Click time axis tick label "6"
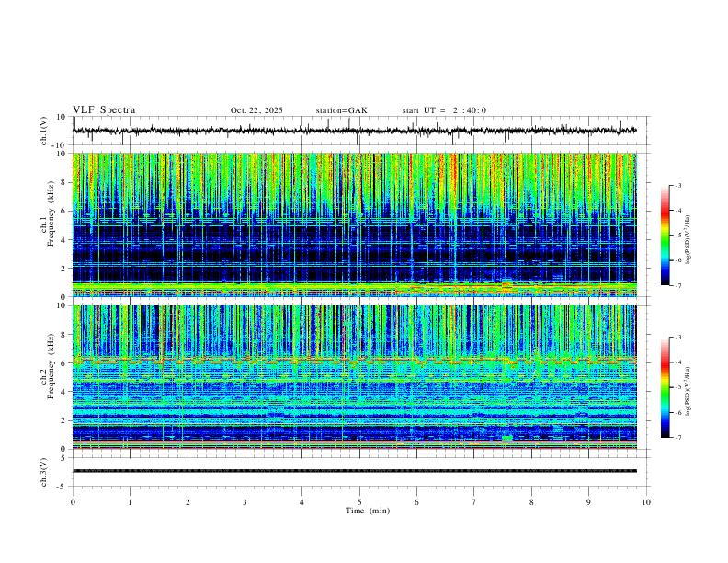The width and height of the screenshot is (728, 563). [x=416, y=502]
